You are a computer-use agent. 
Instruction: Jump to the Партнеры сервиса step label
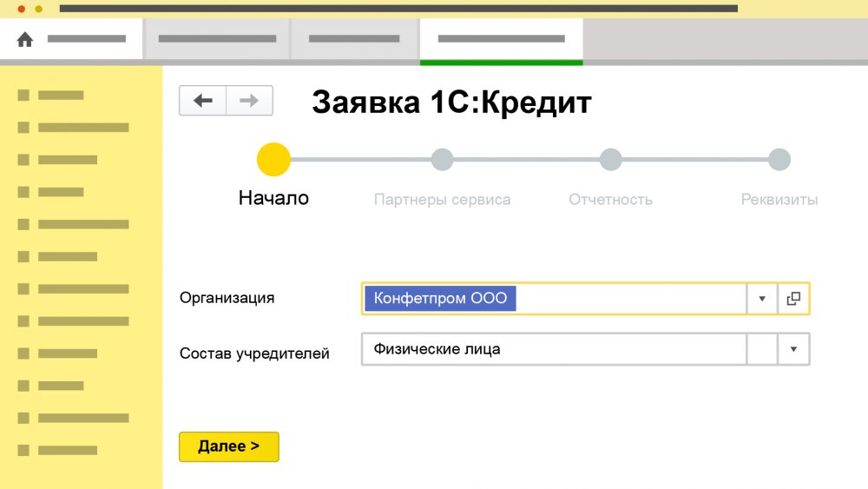pos(442,200)
